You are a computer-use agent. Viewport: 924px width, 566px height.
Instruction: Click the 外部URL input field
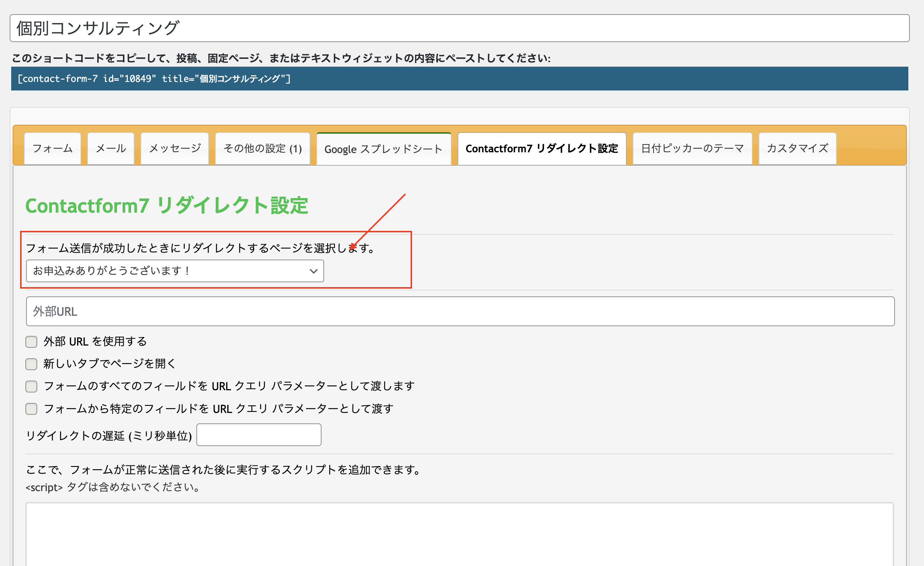click(x=460, y=312)
